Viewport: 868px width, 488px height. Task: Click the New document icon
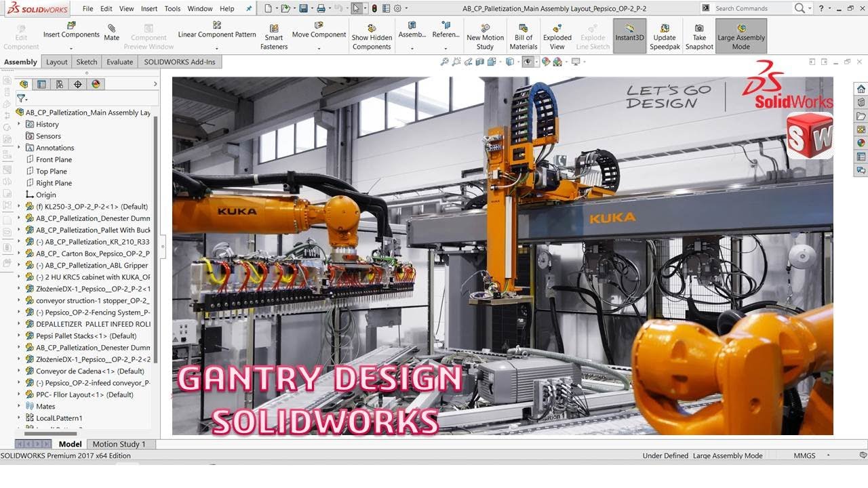pyautogui.click(x=269, y=9)
